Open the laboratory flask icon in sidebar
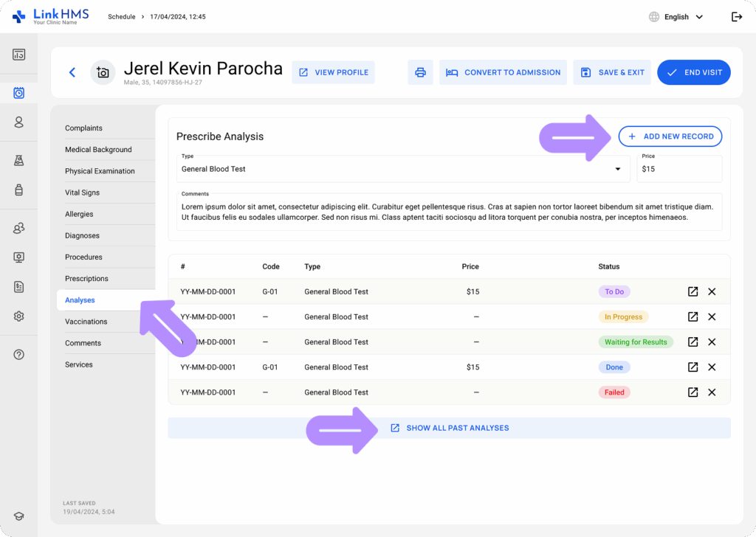Image resolution: width=756 pixels, height=537 pixels. coord(19,161)
